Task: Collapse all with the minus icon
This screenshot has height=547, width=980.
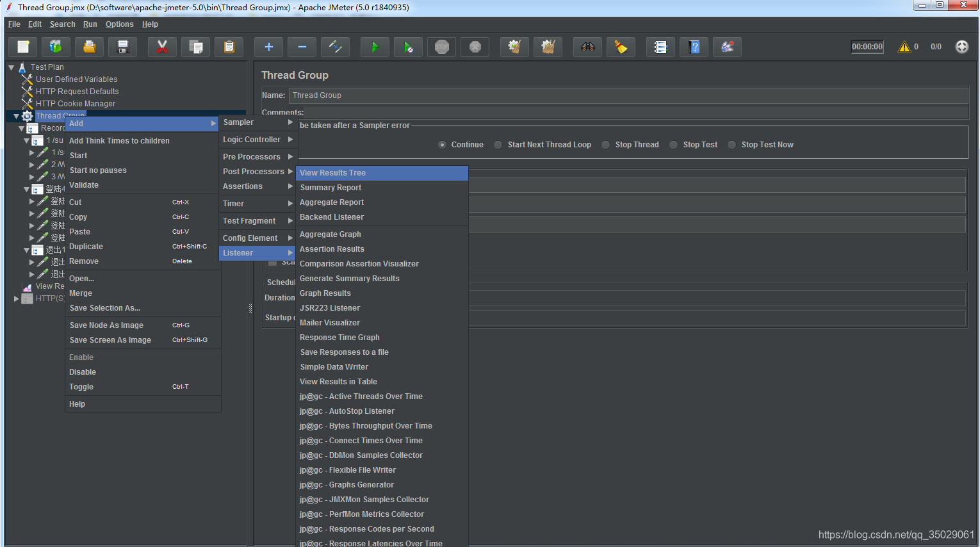Action: (x=302, y=47)
